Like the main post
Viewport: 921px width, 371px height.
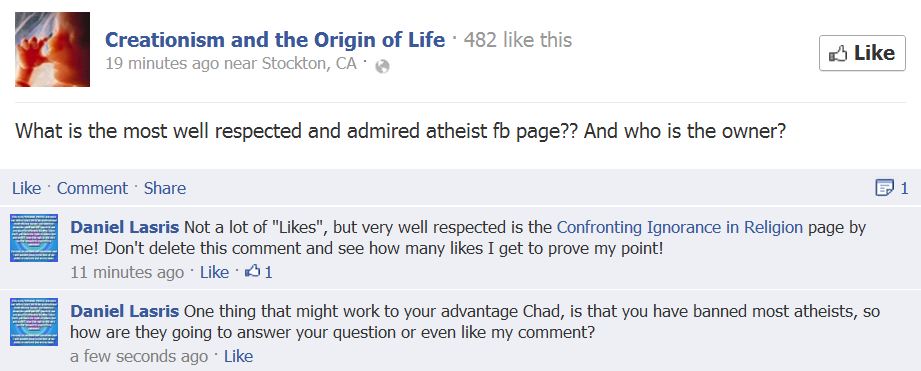pyautogui.click(x=26, y=188)
